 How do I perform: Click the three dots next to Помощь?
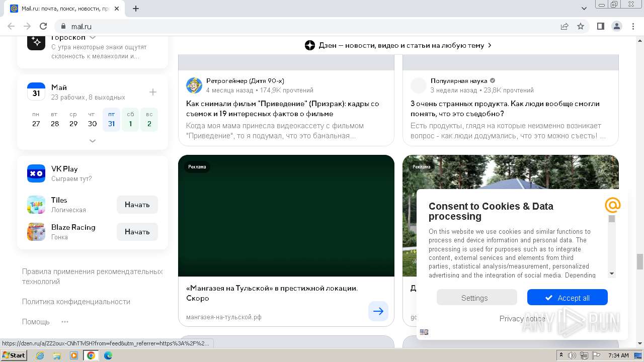pyautogui.click(x=65, y=321)
